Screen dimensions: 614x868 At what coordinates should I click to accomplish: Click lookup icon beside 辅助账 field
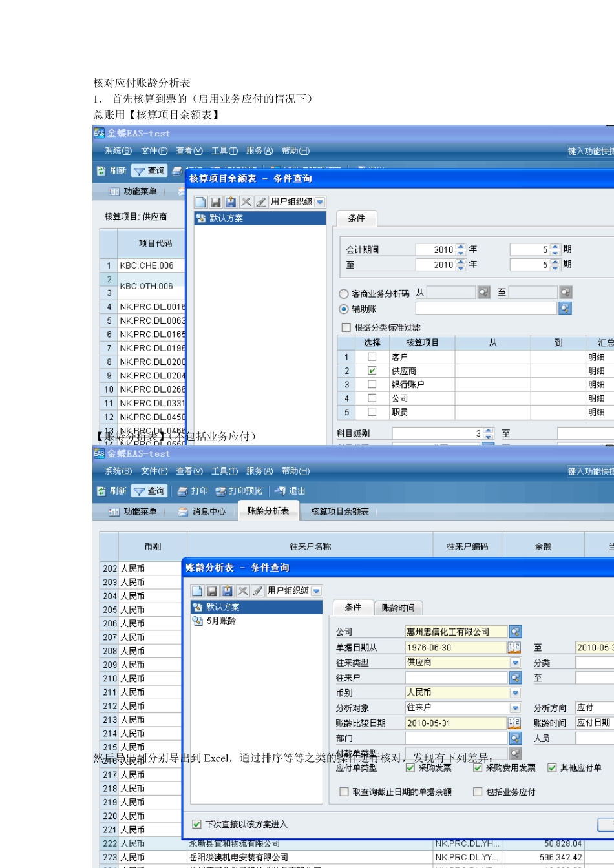(x=565, y=309)
